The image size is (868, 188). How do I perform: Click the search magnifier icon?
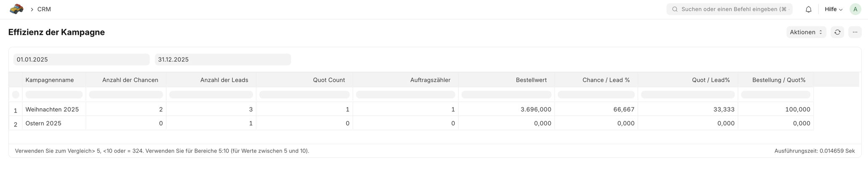[675, 9]
